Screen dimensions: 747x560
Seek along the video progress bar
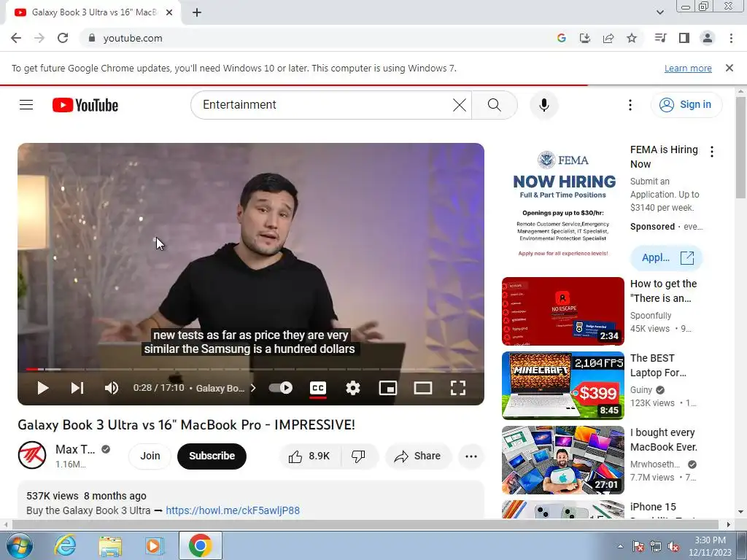(251, 369)
